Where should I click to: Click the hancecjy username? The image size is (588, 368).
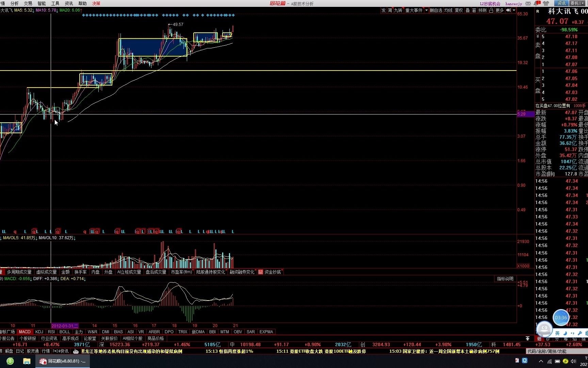[x=514, y=4]
